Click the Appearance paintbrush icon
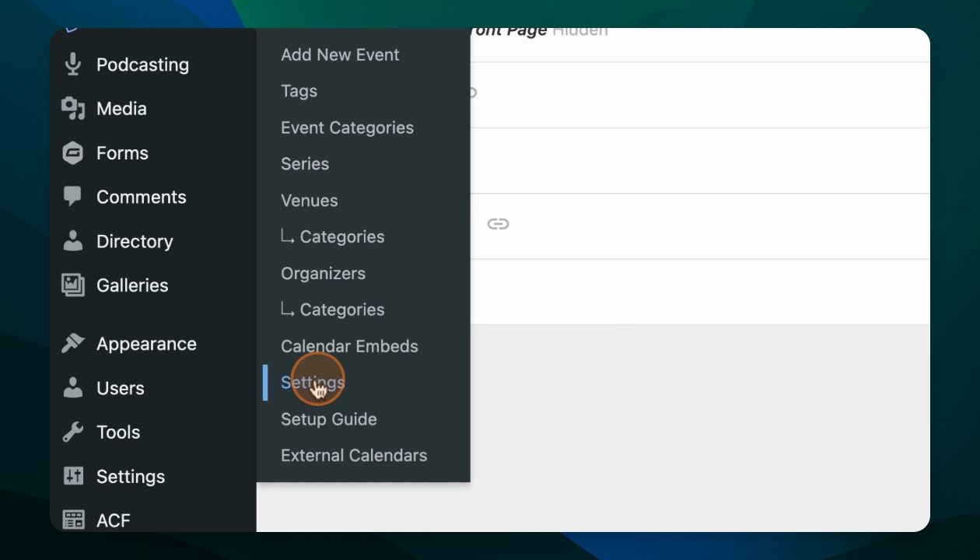This screenshot has width=980, height=560. [73, 344]
